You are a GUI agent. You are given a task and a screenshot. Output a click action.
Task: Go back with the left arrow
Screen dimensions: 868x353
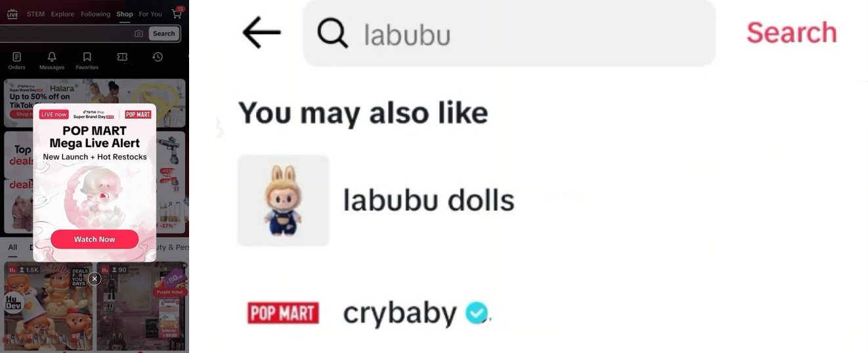click(x=261, y=32)
